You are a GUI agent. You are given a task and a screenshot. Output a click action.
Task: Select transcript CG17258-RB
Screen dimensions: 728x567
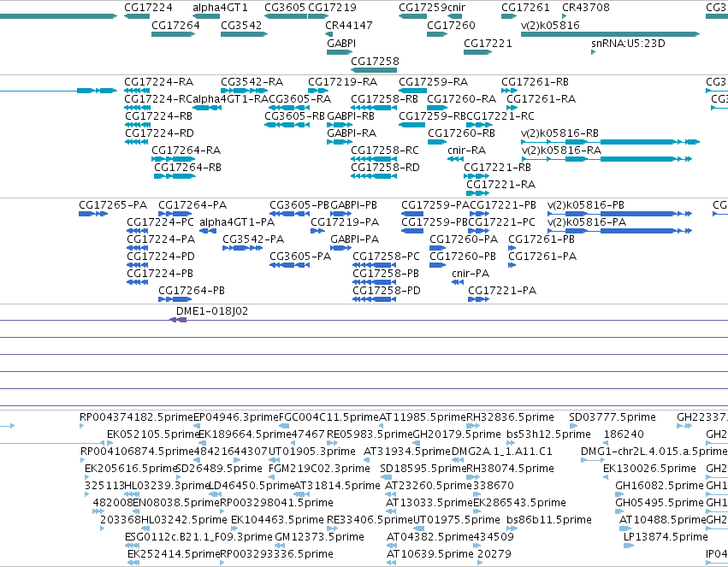tap(374, 108)
